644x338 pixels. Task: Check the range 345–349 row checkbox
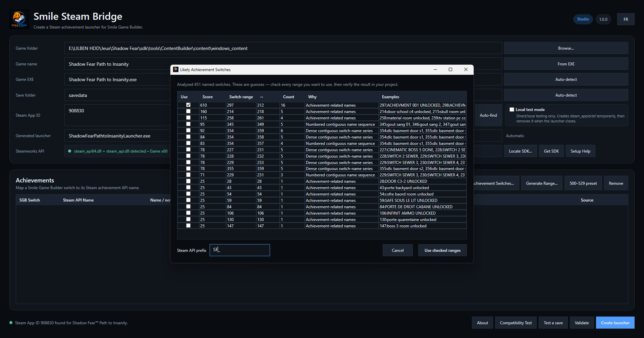[x=188, y=124]
